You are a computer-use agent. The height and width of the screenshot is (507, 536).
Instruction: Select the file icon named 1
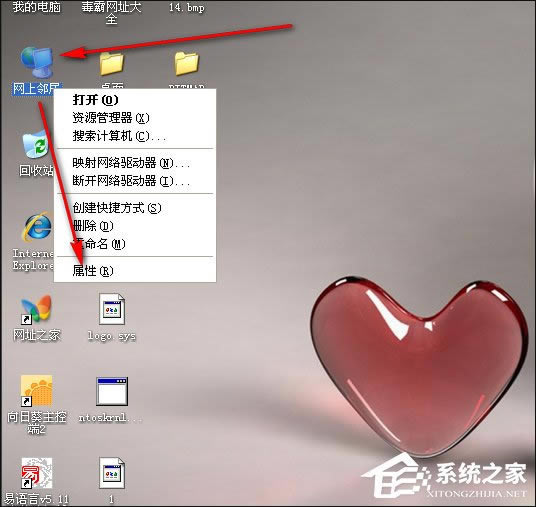[112, 473]
